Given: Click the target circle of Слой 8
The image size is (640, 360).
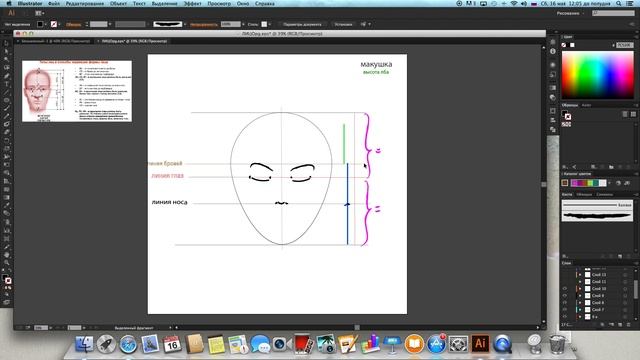Looking at the screenshot, I should click(625, 302).
